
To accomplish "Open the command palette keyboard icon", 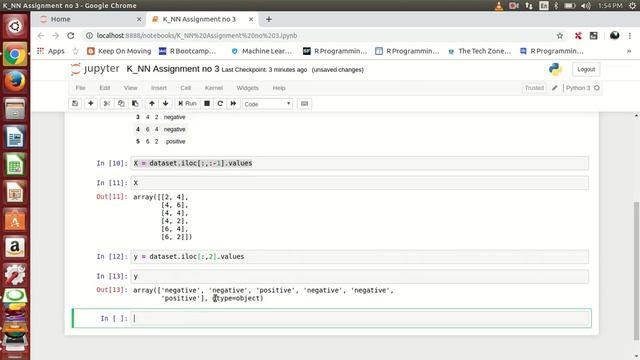I will [x=304, y=104].
